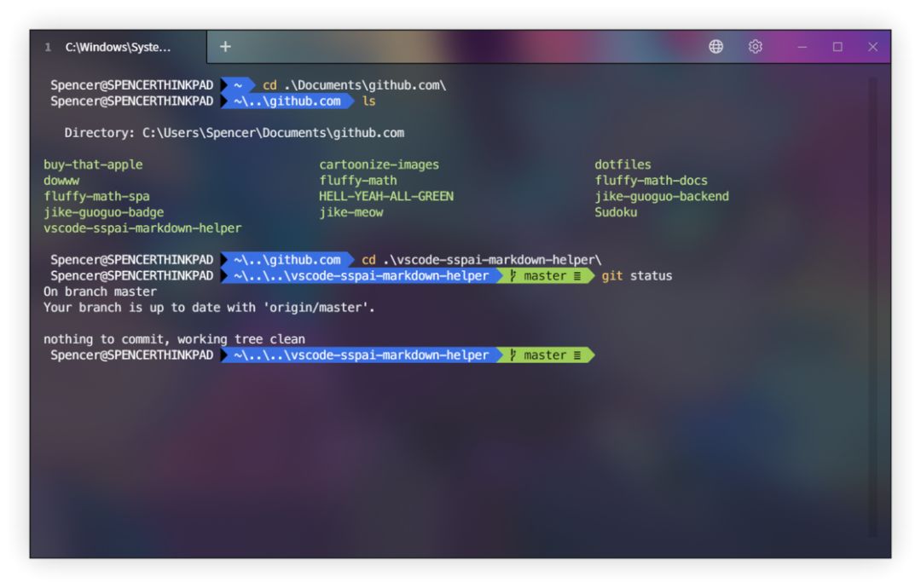Image resolution: width=921 pixels, height=588 pixels.
Task: Click the 'Sudoku' directory name
Action: 616,212
